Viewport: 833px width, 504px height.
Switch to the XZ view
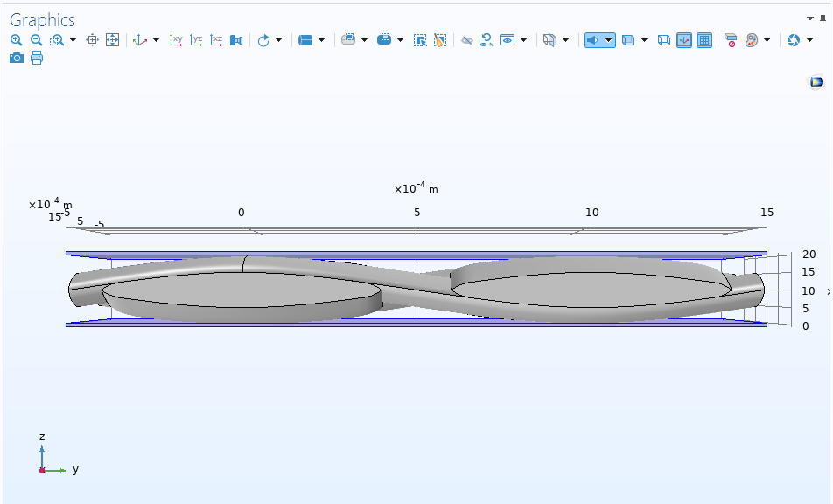(x=216, y=40)
